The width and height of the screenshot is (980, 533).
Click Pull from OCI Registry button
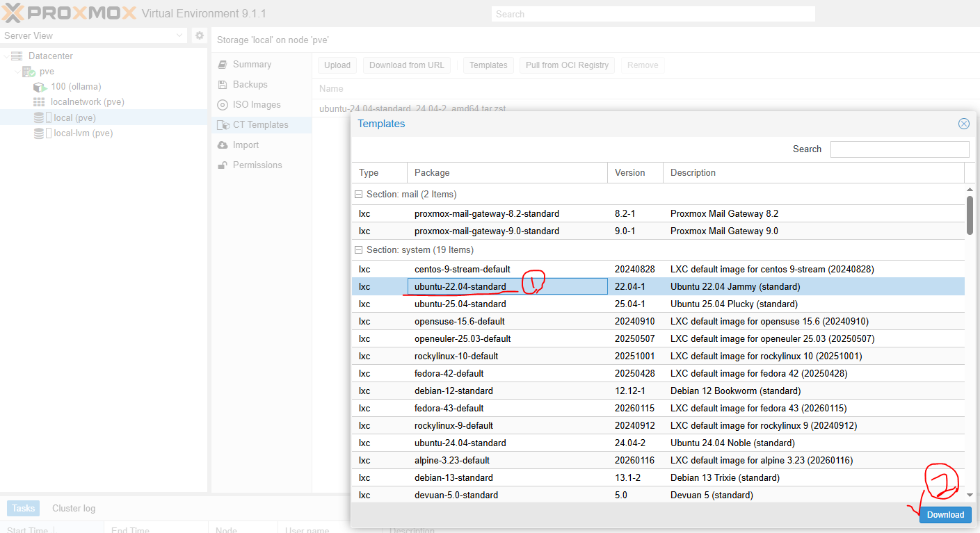(x=567, y=65)
